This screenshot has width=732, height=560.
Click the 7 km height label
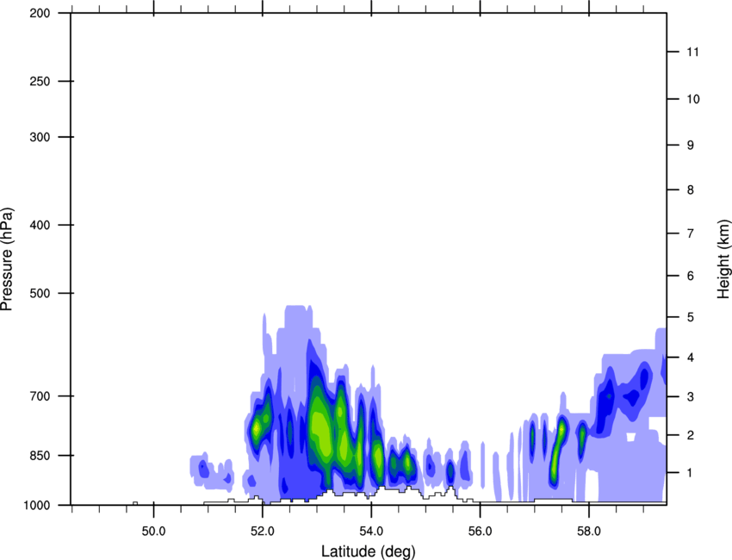tap(691, 233)
